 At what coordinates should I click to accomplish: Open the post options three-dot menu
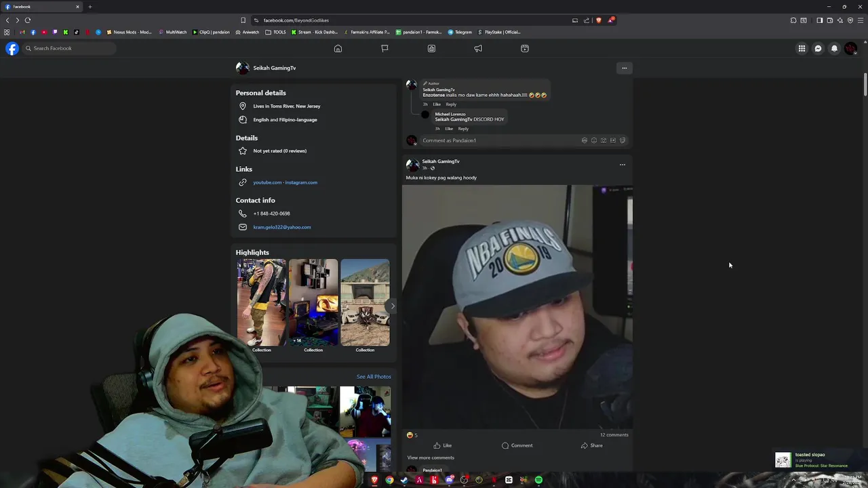click(623, 165)
